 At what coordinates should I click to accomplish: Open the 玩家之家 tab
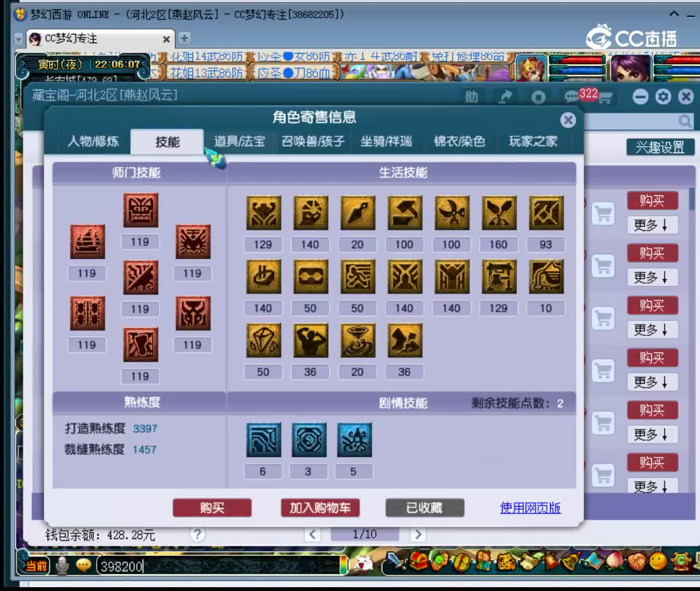[x=533, y=142]
